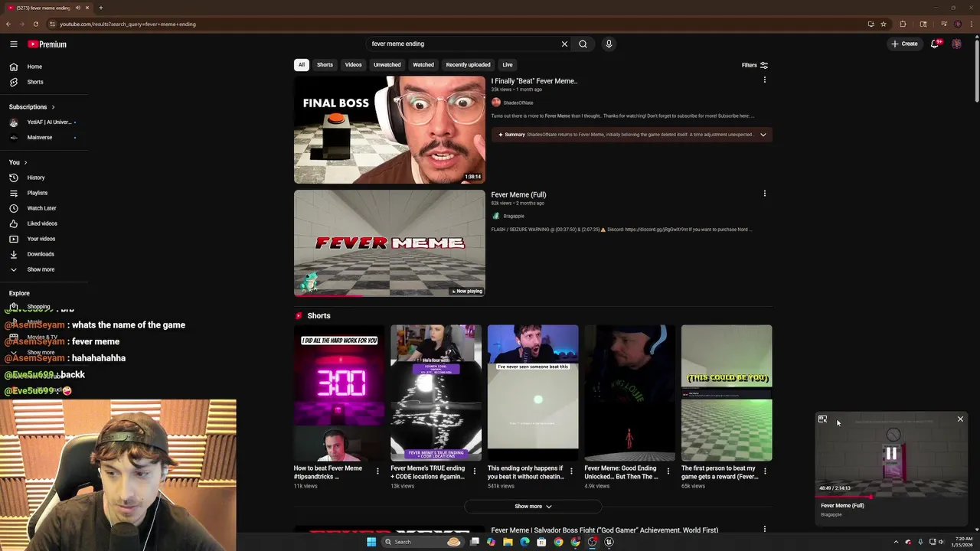The image size is (980, 551).
Task: Open the YouTube hamburger guide menu
Action: tap(14, 44)
